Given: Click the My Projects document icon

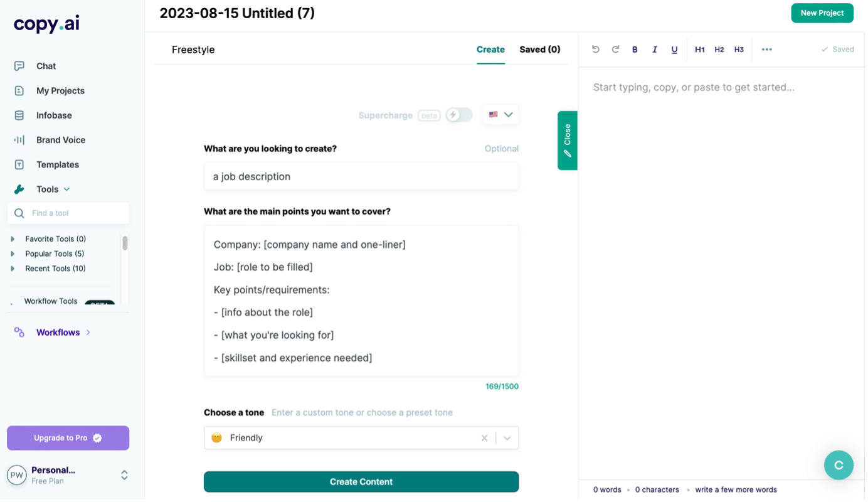Looking at the screenshot, I should (x=19, y=90).
